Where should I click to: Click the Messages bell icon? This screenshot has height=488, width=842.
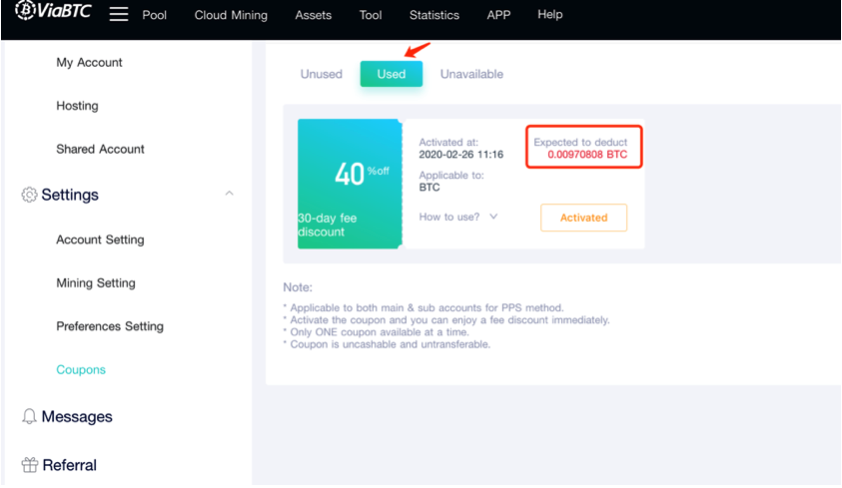[x=29, y=417]
